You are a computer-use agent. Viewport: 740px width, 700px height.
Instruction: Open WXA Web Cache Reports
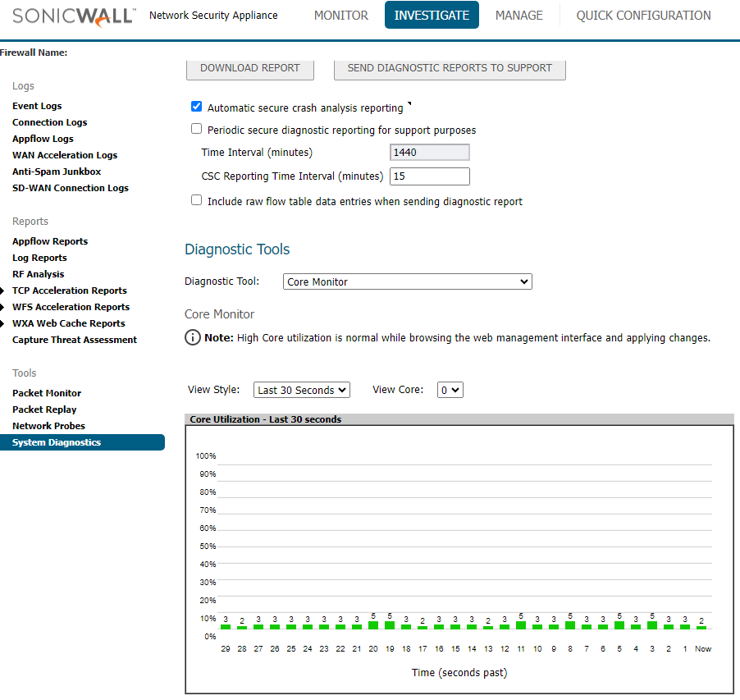[x=68, y=323]
